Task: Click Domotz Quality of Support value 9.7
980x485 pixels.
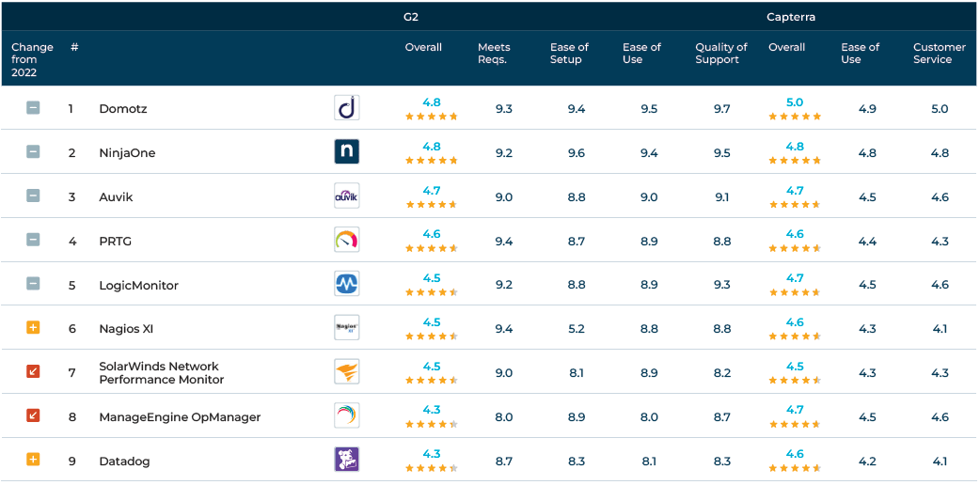Action: click(722, 109)
